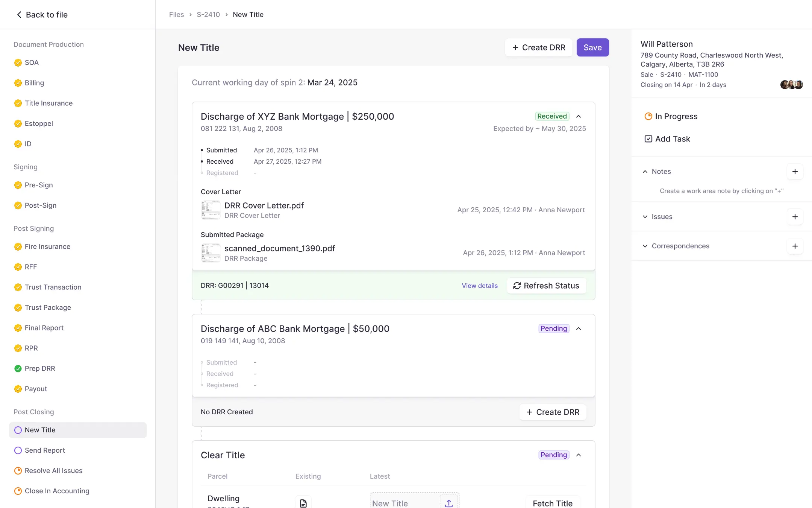Click the scanned_document_1390.pdf document icon
Viewport: 812px width, 508px height.
click(x=211, y=253)
